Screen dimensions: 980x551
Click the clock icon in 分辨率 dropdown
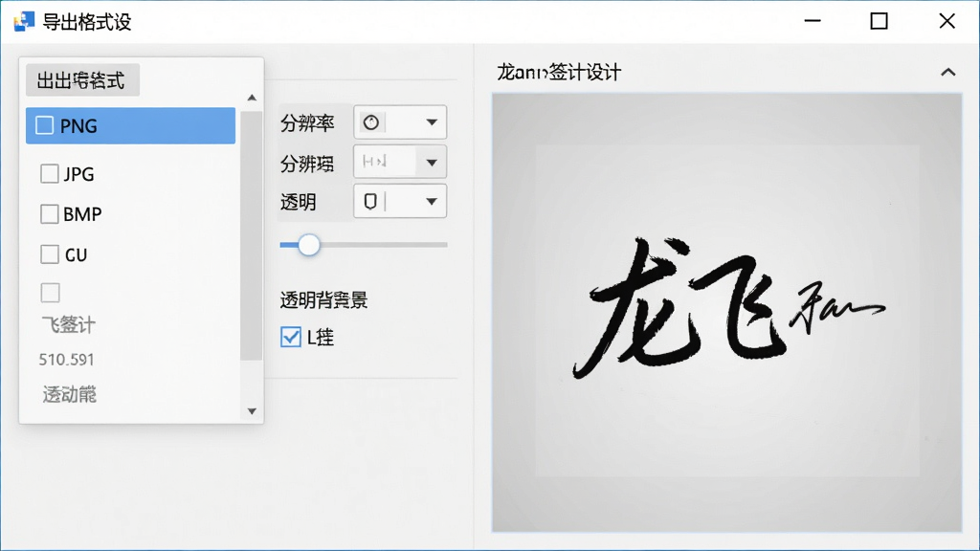tap(371, 122)
